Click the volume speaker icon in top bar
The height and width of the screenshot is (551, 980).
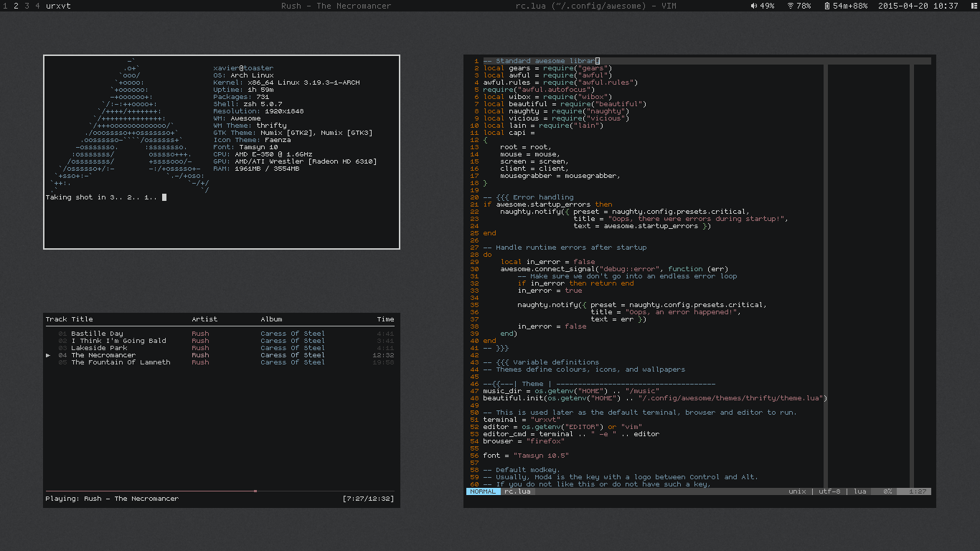point(754,6)
